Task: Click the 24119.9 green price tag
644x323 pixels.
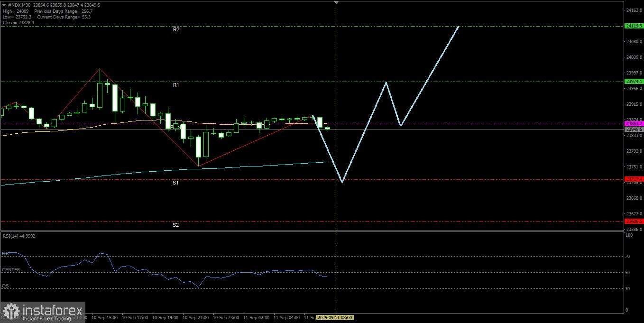Action: tap(634, 26)
